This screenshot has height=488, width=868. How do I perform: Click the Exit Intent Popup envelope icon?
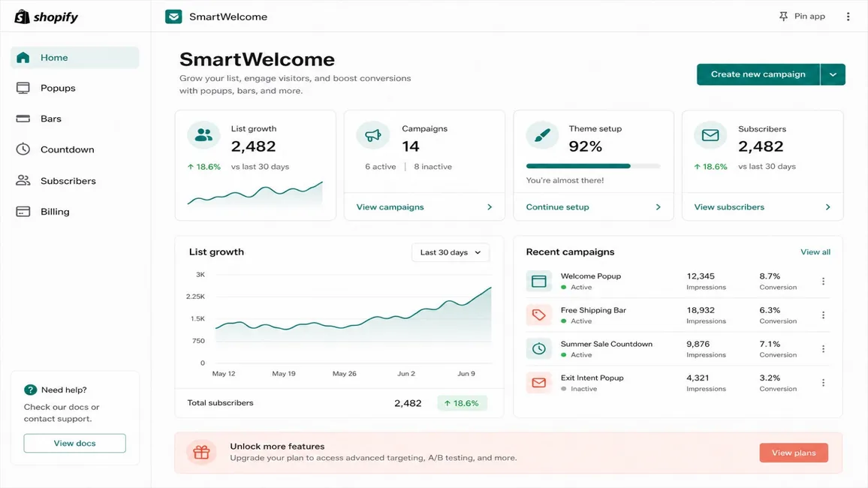pos(538,382)
